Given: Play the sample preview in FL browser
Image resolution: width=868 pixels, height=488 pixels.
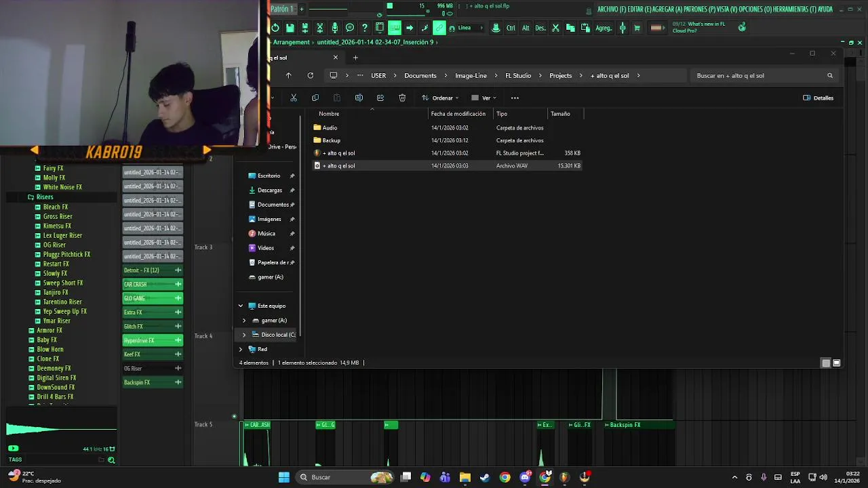Looking at the screenshot, I should 13,448.
